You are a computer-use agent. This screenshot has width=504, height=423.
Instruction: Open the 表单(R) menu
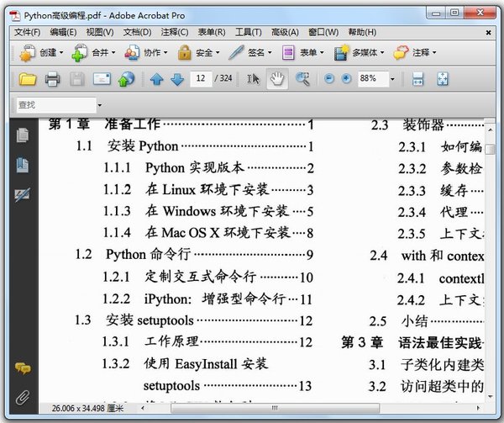pos(212,32)
